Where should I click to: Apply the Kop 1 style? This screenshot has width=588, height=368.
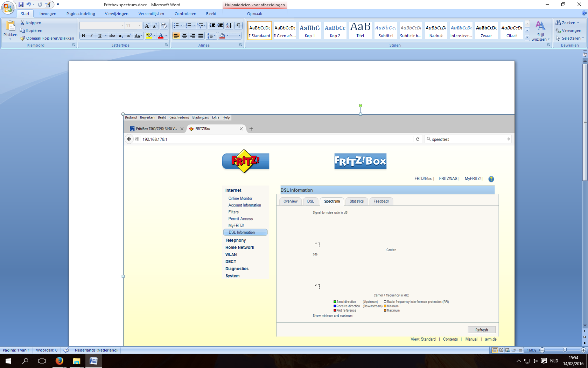click(310, 30)
